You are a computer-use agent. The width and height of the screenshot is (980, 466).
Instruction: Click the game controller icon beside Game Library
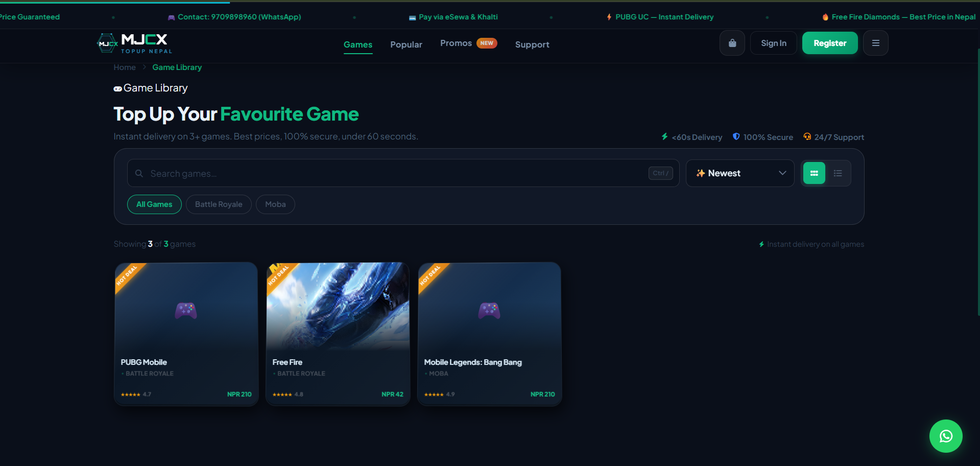click(117, 89)
